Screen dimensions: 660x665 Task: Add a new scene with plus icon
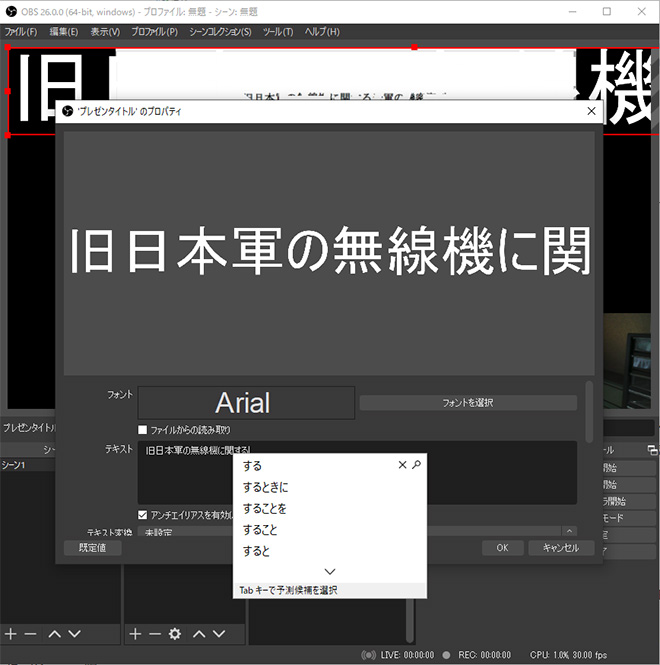tap(11, 634)
